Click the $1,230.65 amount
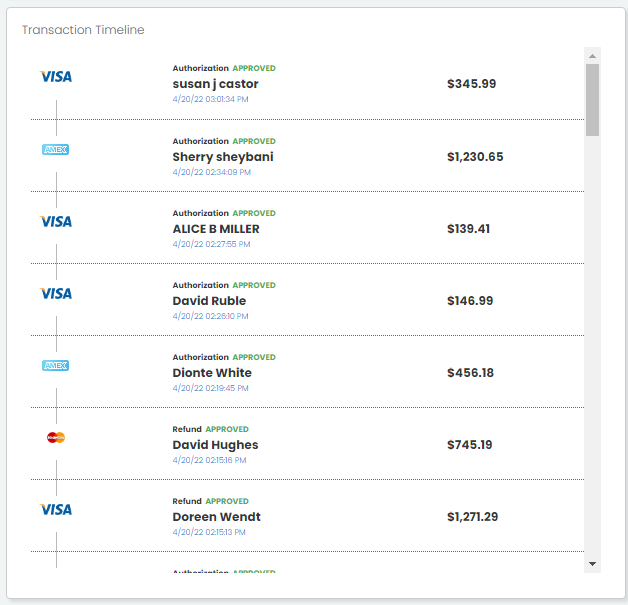Screen dimensions: 628x605 475,157
